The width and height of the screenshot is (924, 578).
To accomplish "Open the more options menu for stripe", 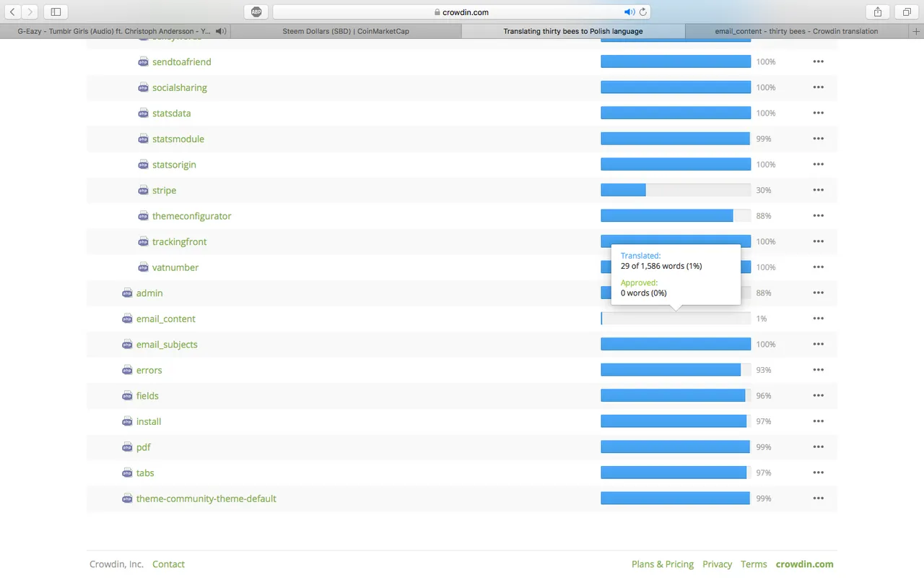I will pyautogui.click(x=818, y=190).
